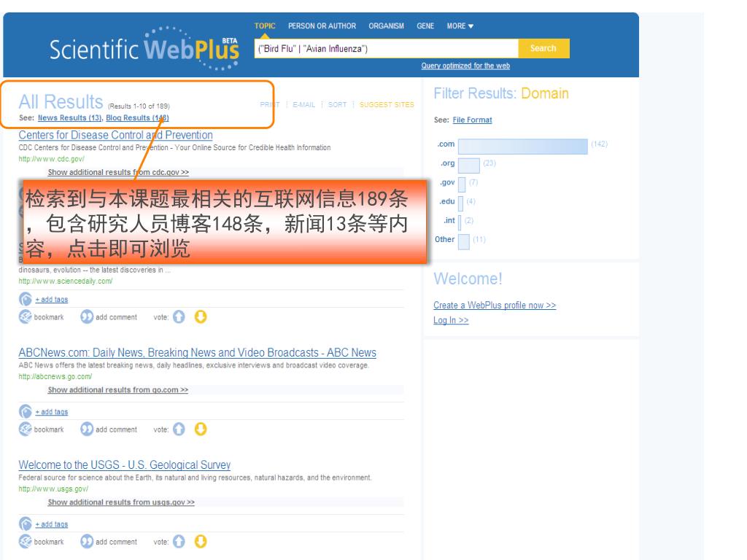This screenshot has width=747, height=560.
Task: Open News Results (13) link
Action: point(69,117)
